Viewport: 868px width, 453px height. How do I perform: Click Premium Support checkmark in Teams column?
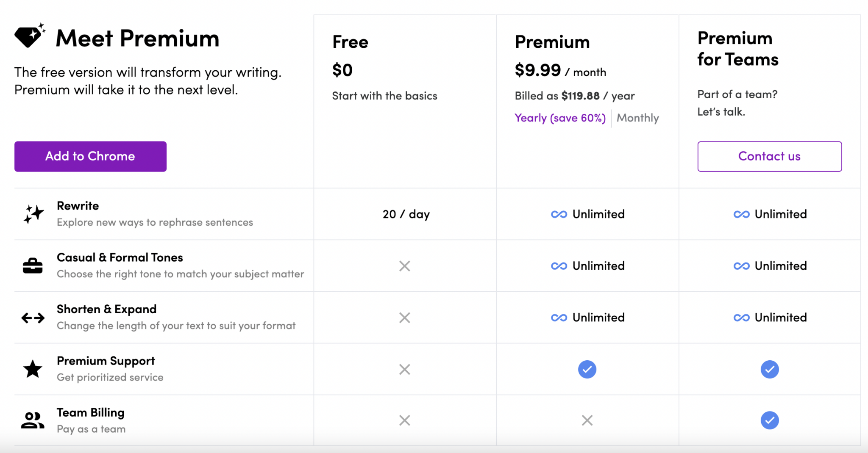[x=770, y=369]
